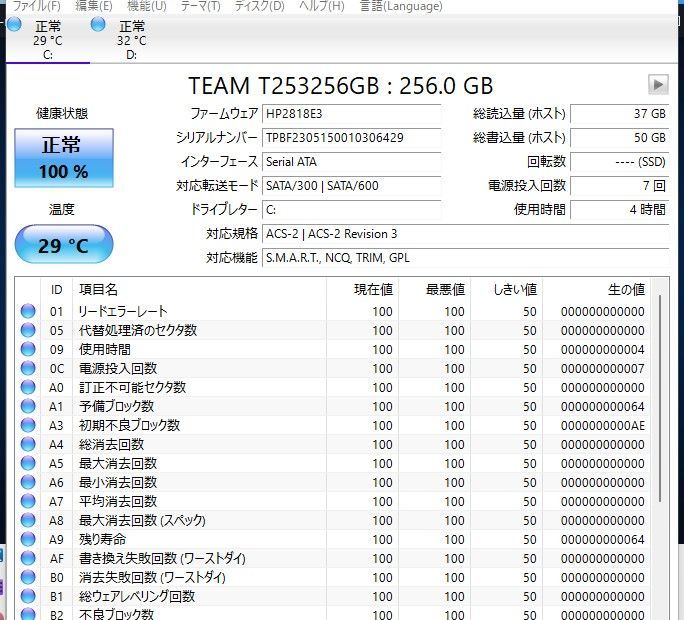Click the status icon for ID 01 row
The image size is (684, 620).
point(28,311)
